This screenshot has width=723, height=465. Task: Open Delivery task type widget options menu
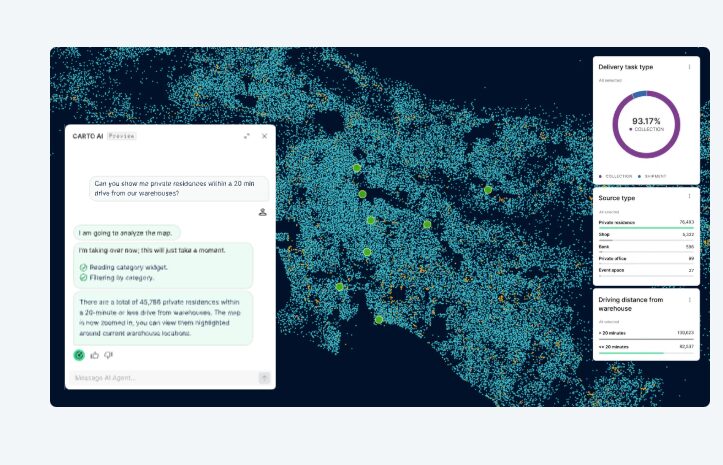pyautogui.click(x=689, y=67)
